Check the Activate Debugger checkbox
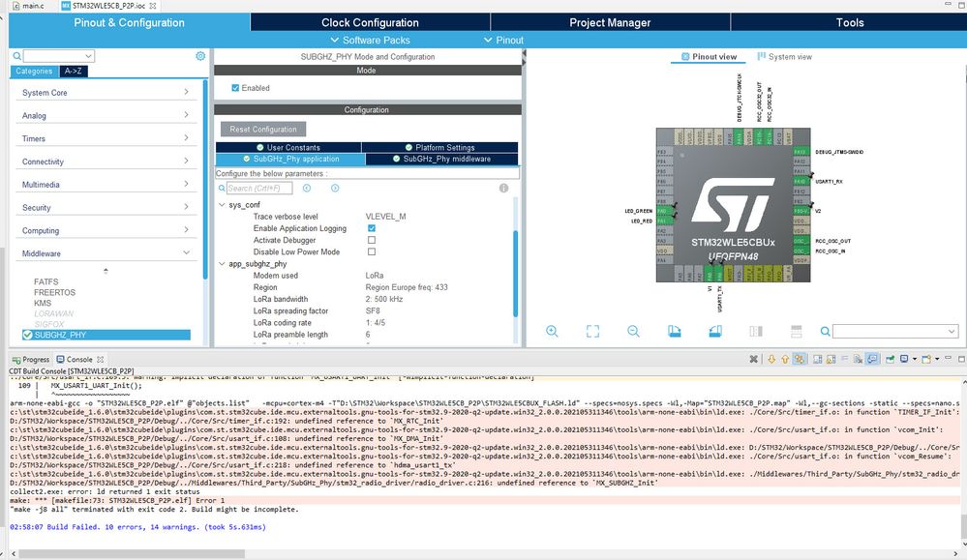The image size is (967, 560). pos(372,240)
